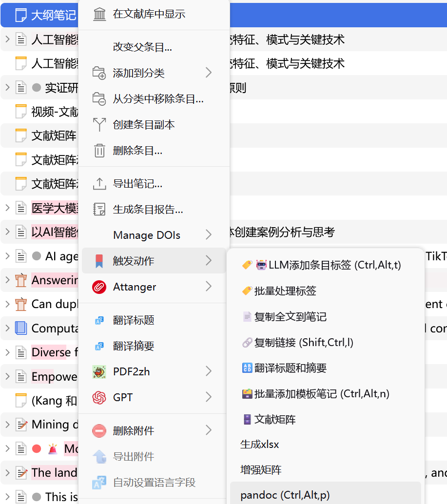Screen dimensions: 447x504
Task: Click the GPT logo icon
Action: 99,398
